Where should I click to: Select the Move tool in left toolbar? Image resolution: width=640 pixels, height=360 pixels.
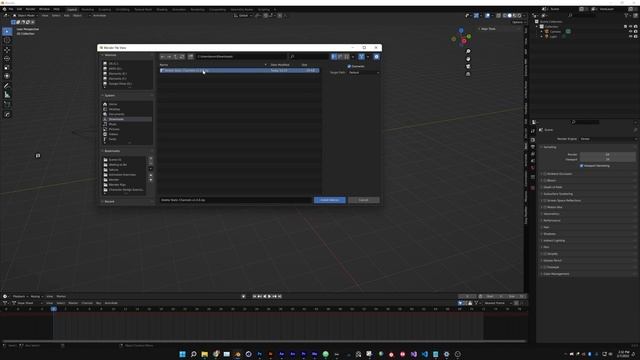tap(7, 50)
